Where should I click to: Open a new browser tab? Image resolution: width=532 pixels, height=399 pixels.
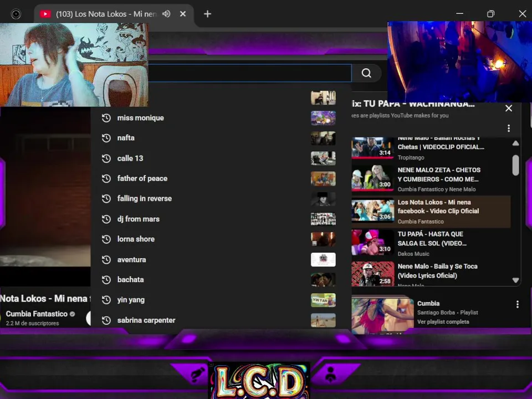tap(207, 14)
